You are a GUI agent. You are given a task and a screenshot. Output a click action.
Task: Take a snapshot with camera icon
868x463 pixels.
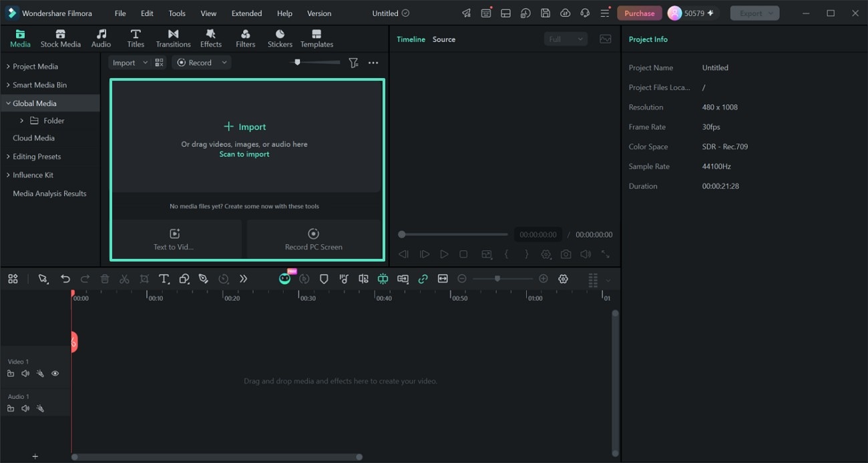(566, 254)
